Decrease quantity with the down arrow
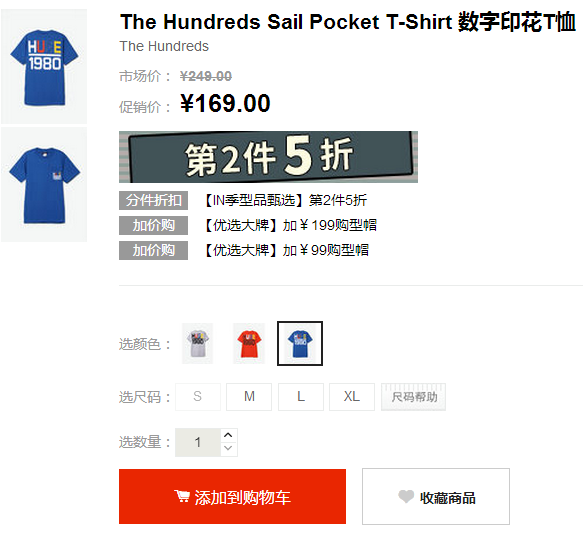 click(228, 449)
